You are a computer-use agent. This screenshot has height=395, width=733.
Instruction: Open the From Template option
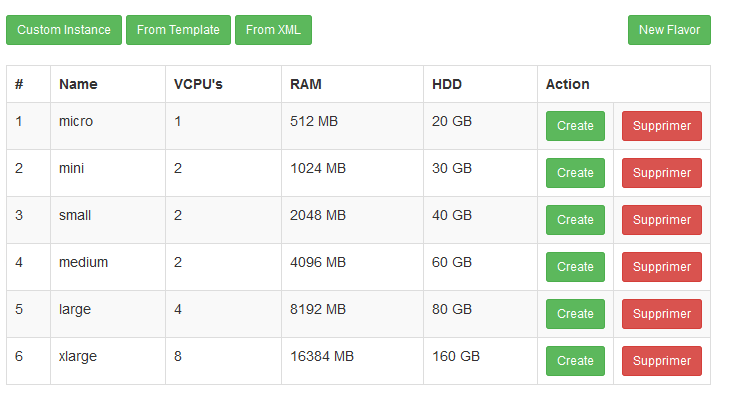178,30
